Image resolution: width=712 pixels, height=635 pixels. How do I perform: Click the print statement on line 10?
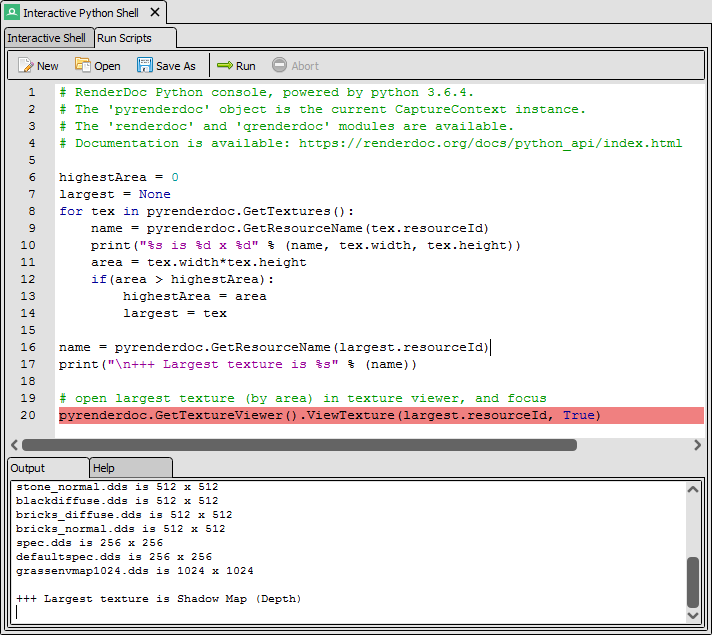pos(306,245)
